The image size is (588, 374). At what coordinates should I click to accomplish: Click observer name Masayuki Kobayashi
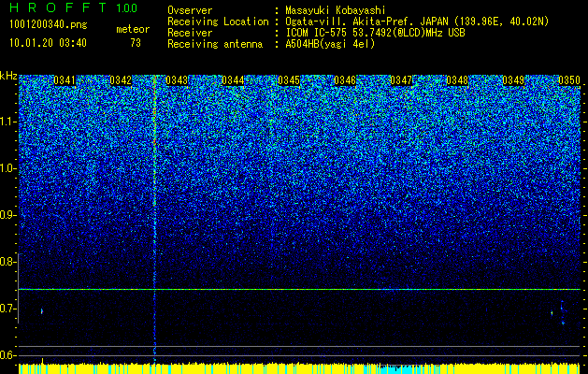click(336, 10)
